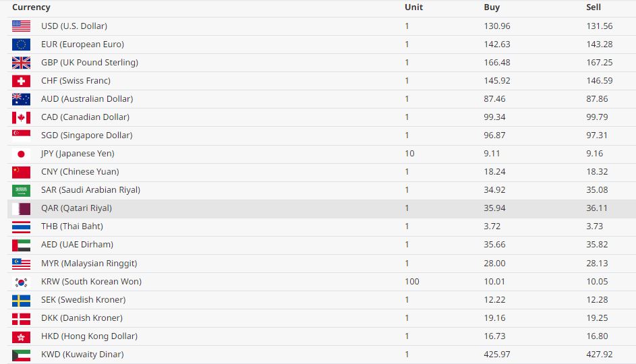Click the KWD sell rate 427.92

pos(600,355)
